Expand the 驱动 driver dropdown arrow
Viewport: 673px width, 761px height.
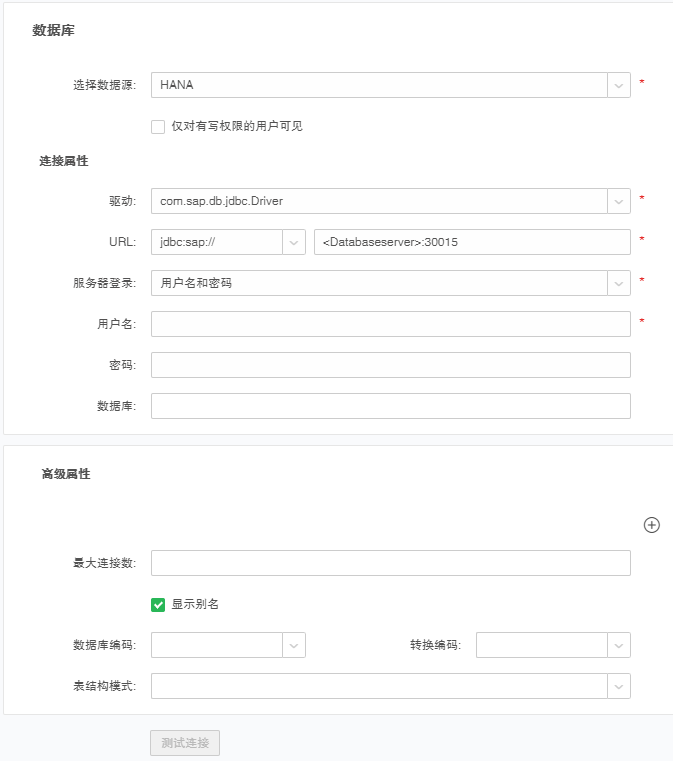click(618, 201)
